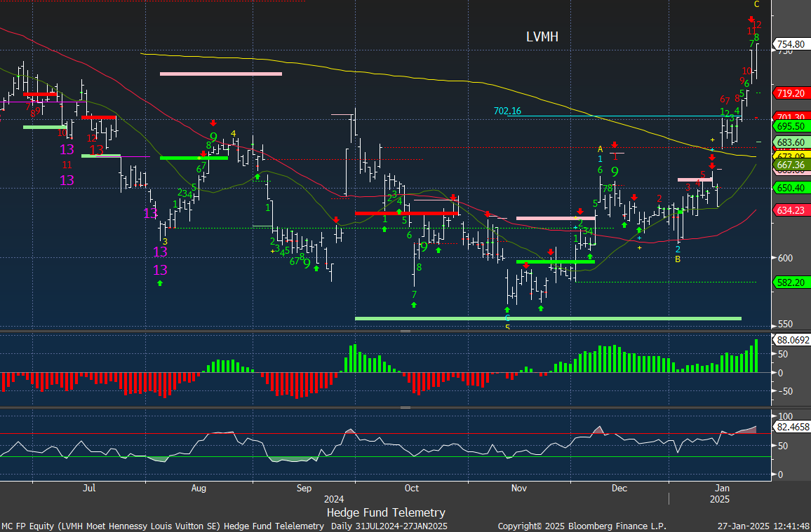Click the green 683.60 price label

point(791,142)
